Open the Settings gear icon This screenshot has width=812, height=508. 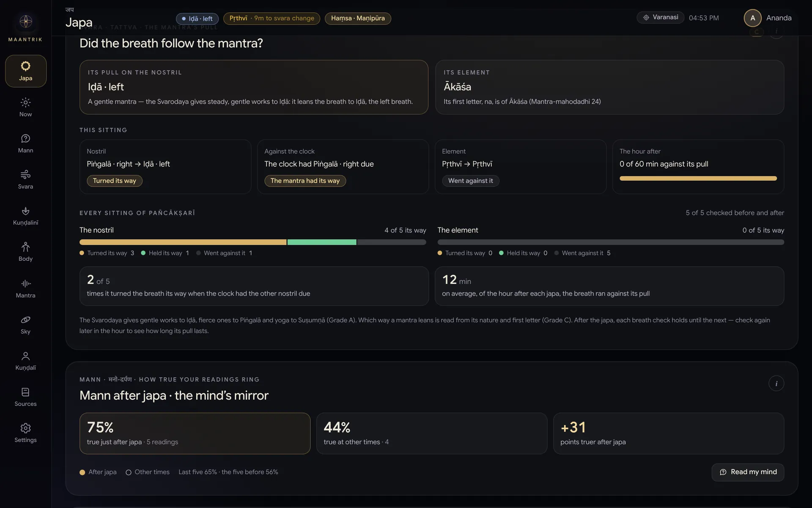click(25, 428)
